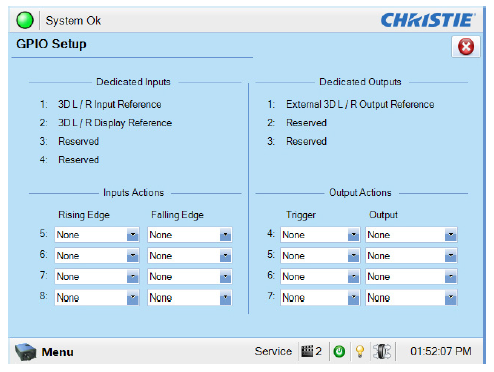This screenshot has width=494, height=372.
Task: Open Falling Edge dropdown for input 7
Action: (190, 276)
